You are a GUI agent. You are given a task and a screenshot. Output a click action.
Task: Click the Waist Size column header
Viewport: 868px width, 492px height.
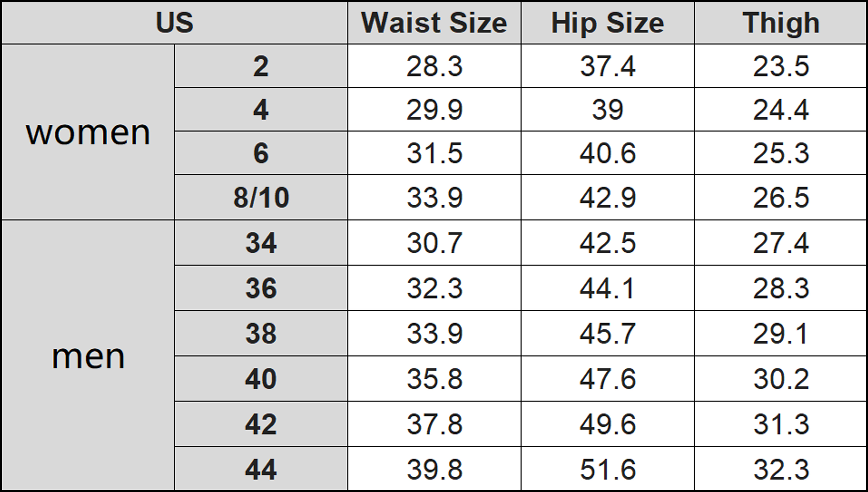(434, 23)
